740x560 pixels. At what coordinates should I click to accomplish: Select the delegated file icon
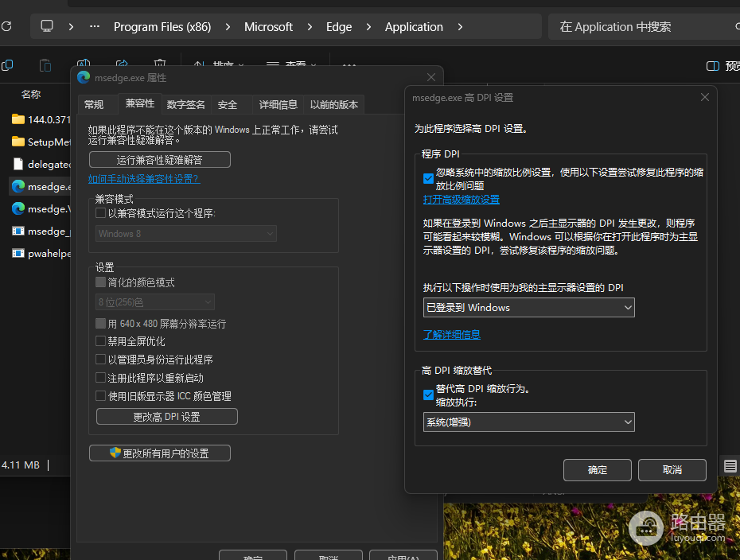point(18,164)
